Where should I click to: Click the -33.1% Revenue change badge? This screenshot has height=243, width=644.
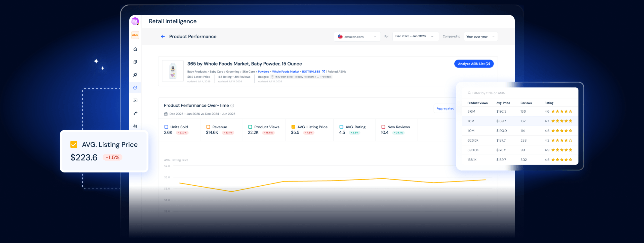click(x=228, y=133)
